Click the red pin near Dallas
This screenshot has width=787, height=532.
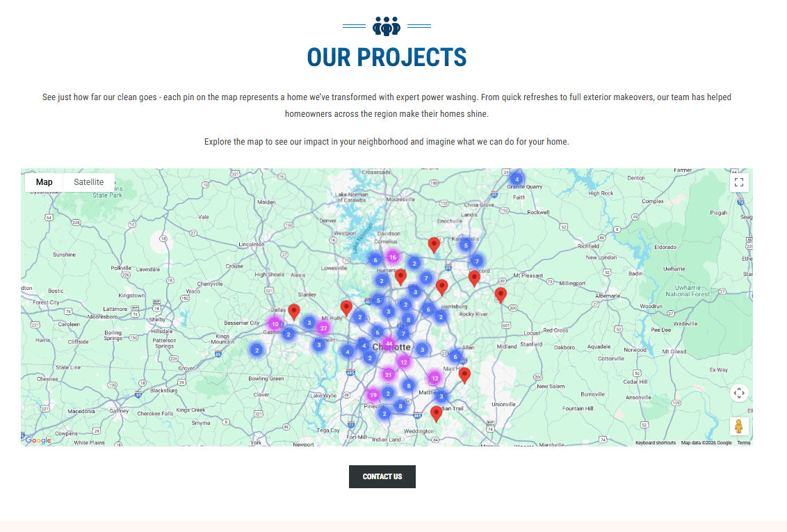pos(294,312)
